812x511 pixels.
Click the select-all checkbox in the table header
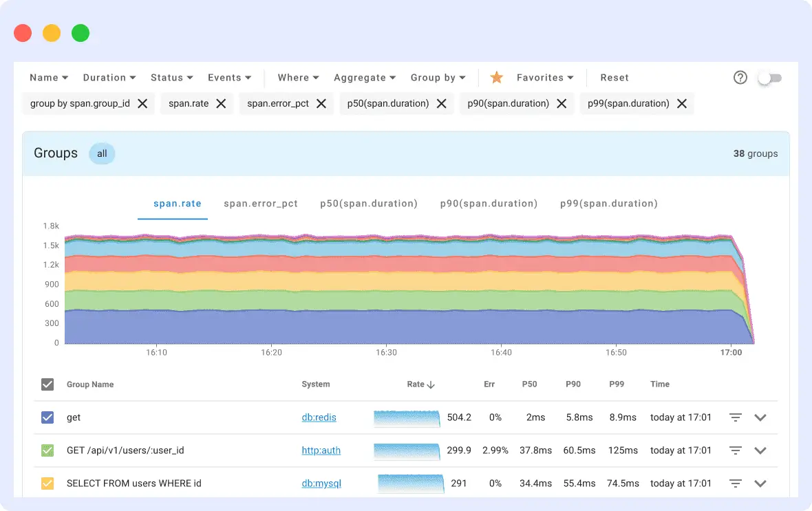[x=47, y=384]
